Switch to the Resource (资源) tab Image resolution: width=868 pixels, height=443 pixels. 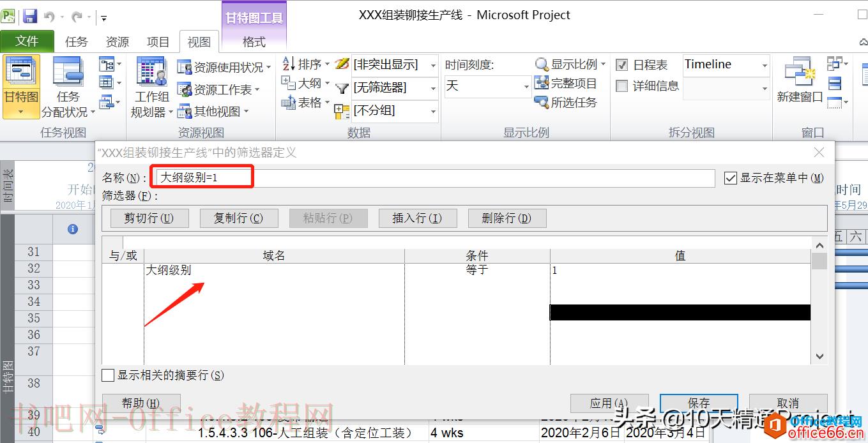(x=117, y=42)
